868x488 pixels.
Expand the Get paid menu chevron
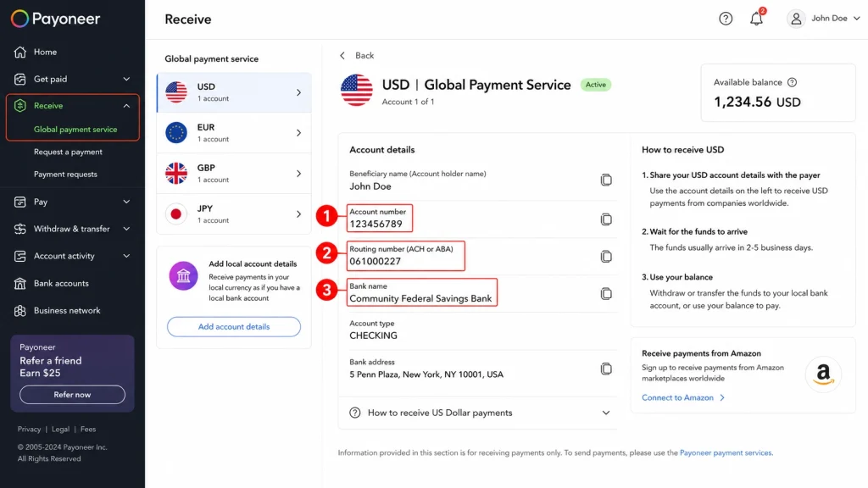click(x=126, y=79)
